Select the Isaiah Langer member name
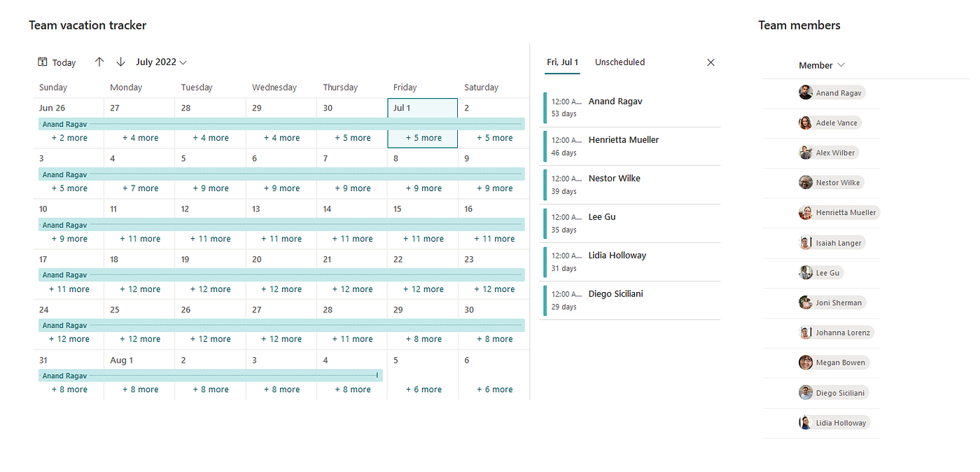This screenshot has width=980, height=472. [839, 243]
